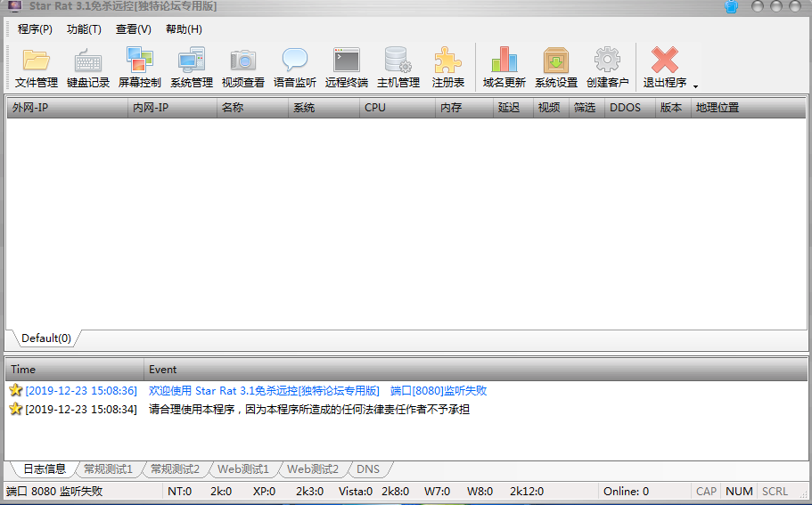Click the XP:0 status counter
The width and height of the screenshot is (812, 505).
tap(264, 491)
